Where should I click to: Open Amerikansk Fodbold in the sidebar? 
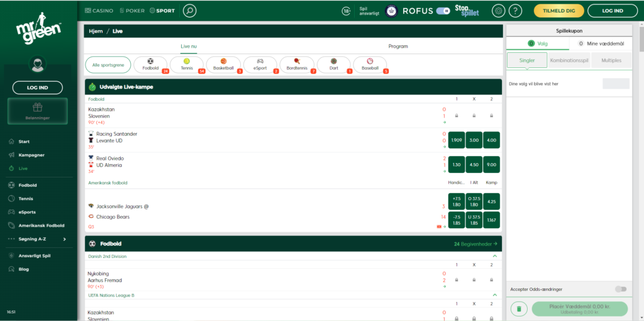point(41,226)
